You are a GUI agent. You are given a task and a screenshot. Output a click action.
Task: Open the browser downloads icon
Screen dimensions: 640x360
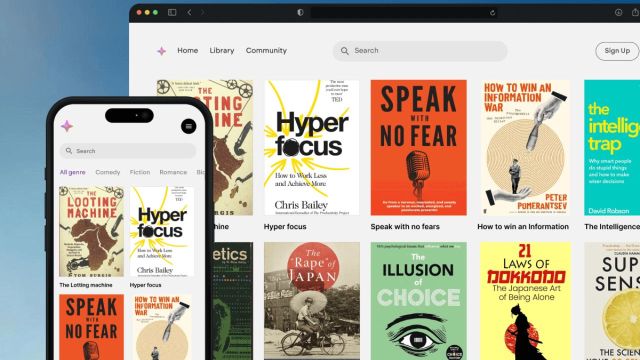click(618, 13)
